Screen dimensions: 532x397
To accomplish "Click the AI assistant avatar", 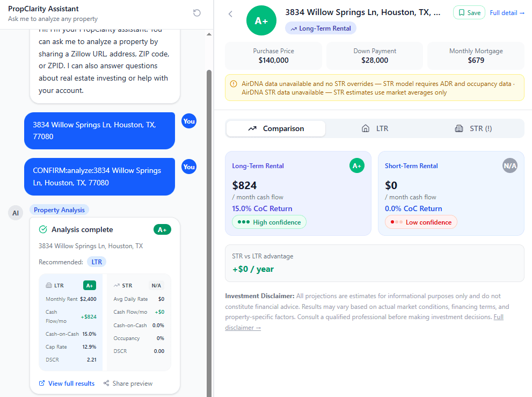I will pyautogui.click(x=16, y=213).
